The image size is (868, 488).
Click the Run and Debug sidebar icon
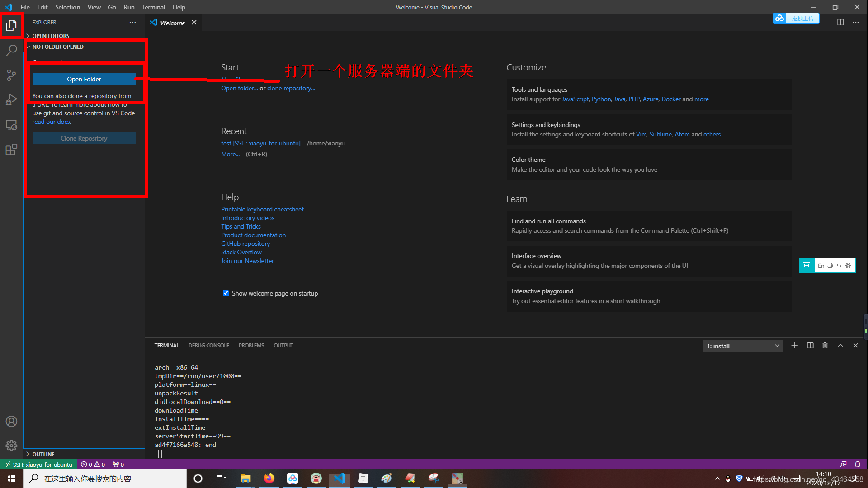click(11, 99)
